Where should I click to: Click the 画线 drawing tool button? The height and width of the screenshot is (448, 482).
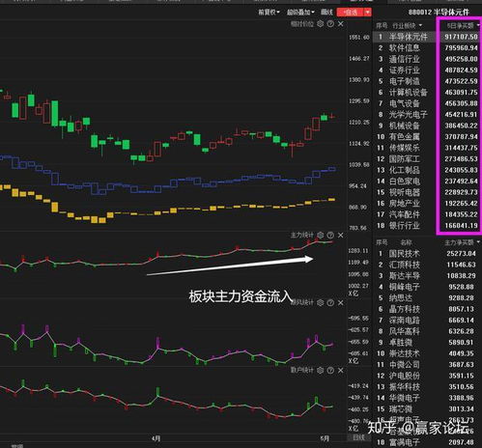326,13
